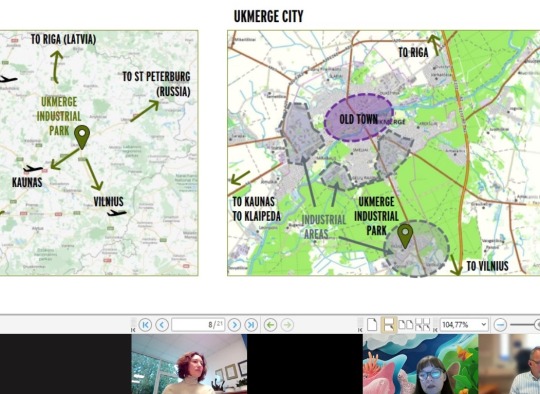Go to the next page
The height and width of the screenshot is (394, 540).
coord(234,325)
